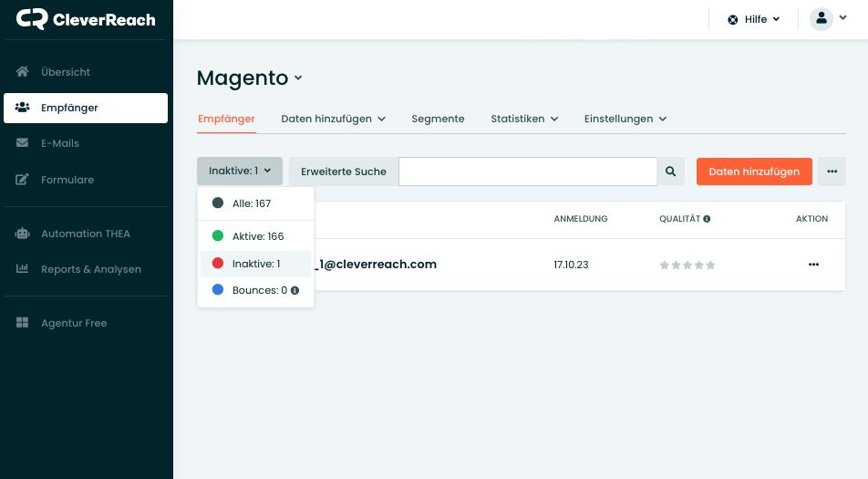Click the info icon beside Bounces
Screen dimensions: 868x479
click(x=295, y=290)
